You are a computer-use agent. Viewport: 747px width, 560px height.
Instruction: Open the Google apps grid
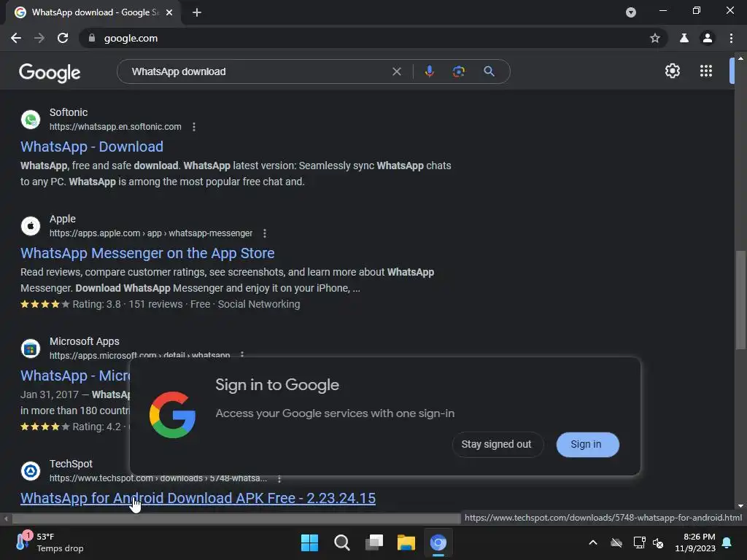706,71
